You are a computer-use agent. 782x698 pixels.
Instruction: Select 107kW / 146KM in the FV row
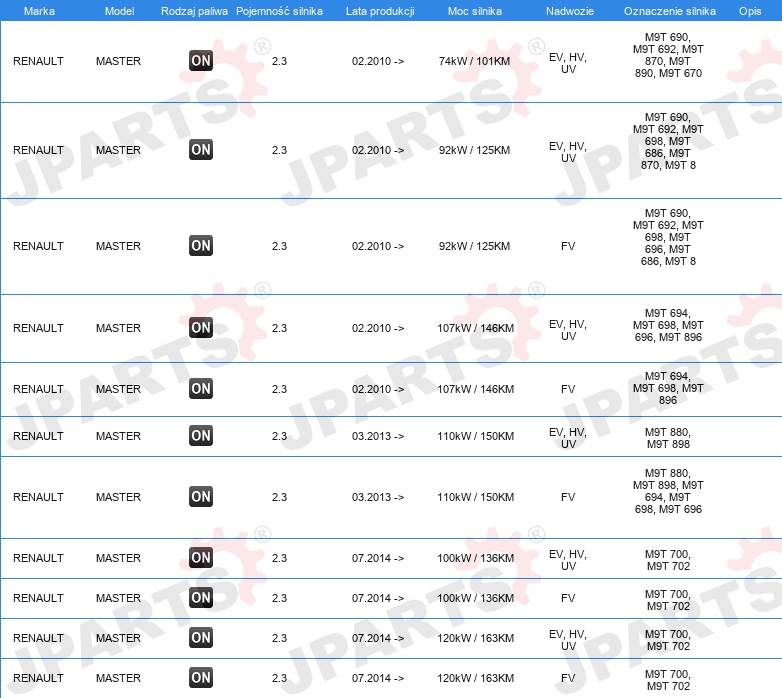click(x=475, y=389)
